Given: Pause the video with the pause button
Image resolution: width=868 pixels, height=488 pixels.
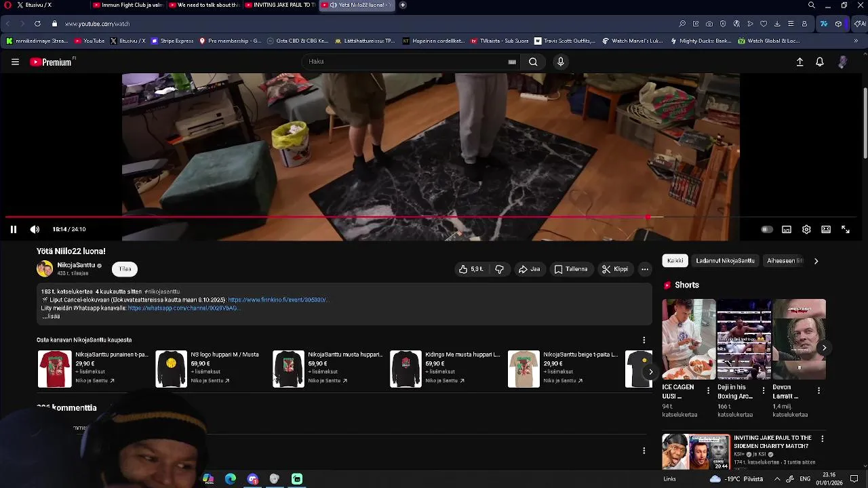Looking at the screenshot, I should [x=13, y=230].
